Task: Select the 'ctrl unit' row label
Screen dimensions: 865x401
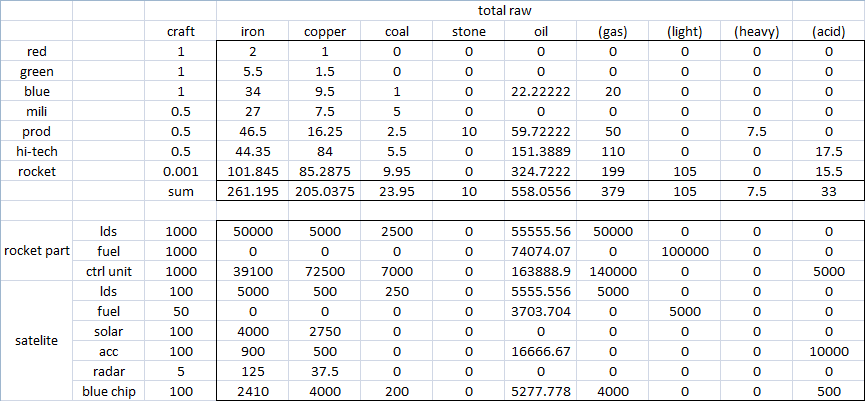Action: coord(109,271)
